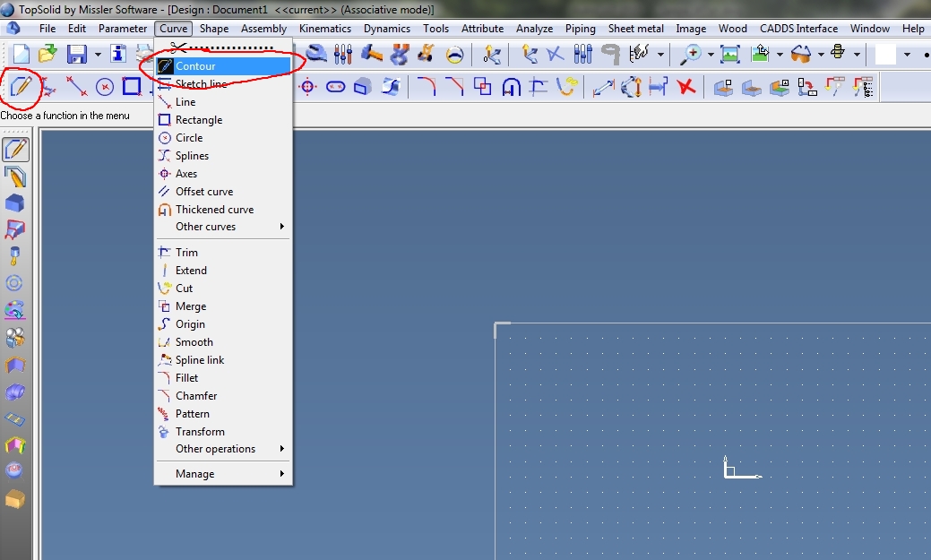Screen dimensions: 931x560
Task: Click the New document icon
Action: click(x=21, y=54)
